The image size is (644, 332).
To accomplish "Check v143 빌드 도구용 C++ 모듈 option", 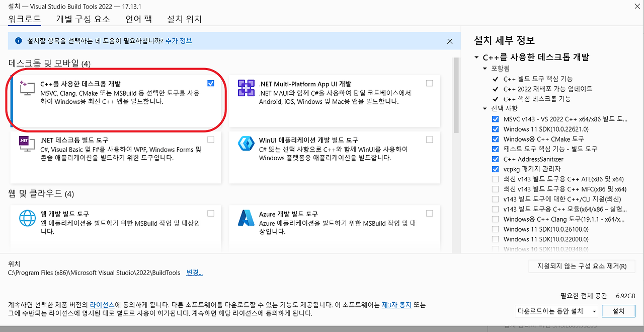I will 495,209.
